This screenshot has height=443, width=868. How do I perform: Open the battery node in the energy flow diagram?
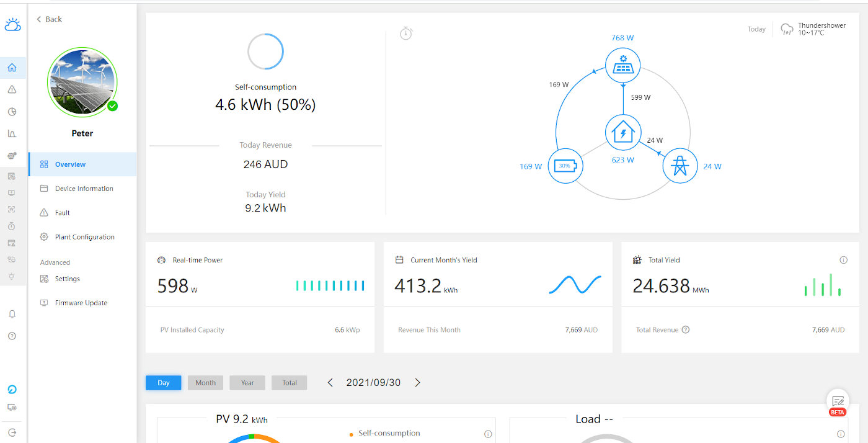tap(565, 166)
